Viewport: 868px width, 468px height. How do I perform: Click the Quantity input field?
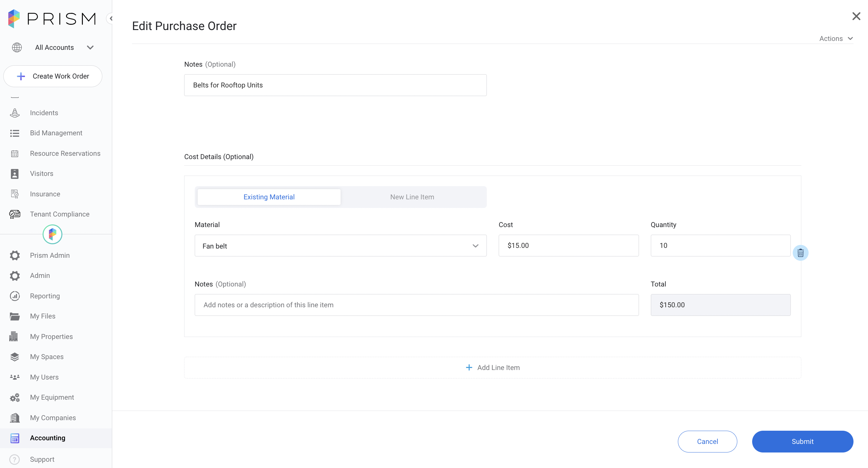pos(720,245)
